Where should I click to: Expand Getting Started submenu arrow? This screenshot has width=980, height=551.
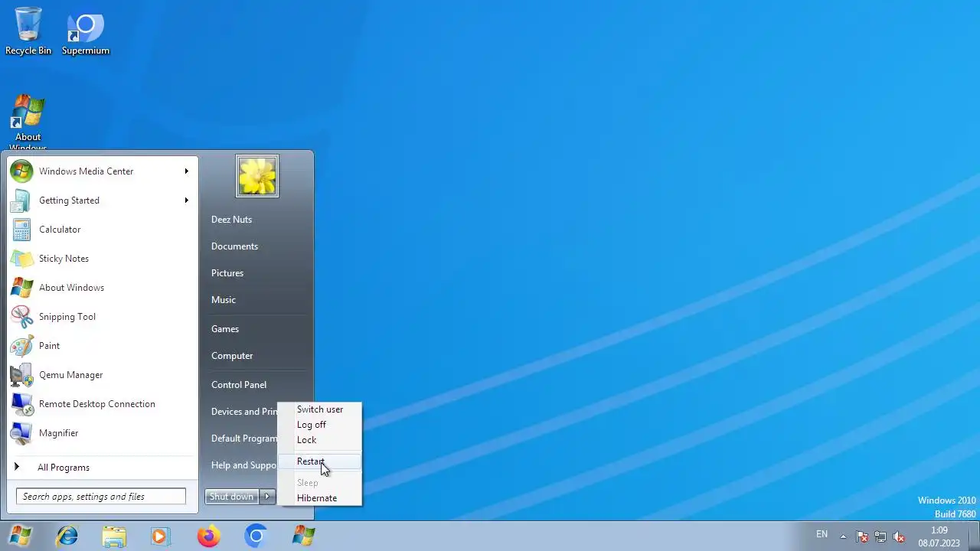coord(186,201)
